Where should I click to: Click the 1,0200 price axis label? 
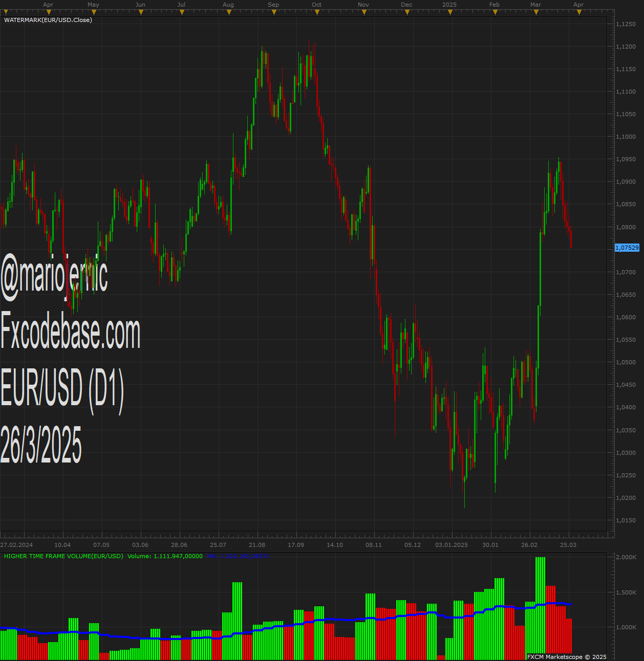point(626,498)
